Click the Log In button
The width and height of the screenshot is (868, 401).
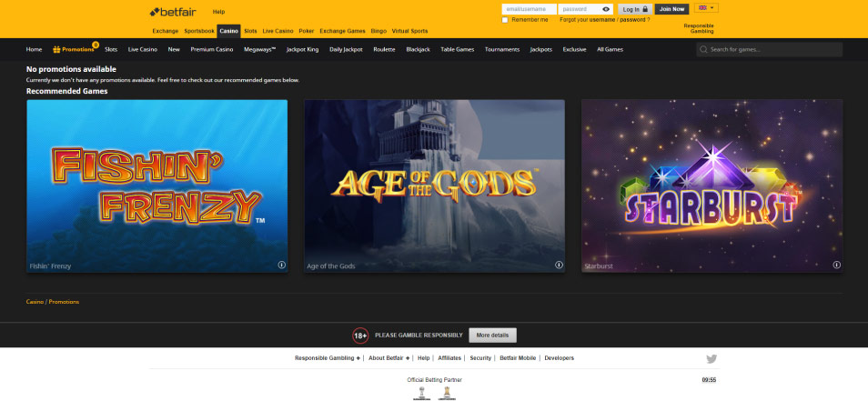[x=635, y=9]
